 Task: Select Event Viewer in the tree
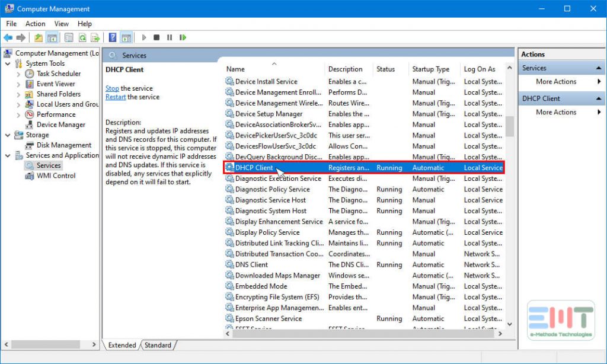coord(56,84)
